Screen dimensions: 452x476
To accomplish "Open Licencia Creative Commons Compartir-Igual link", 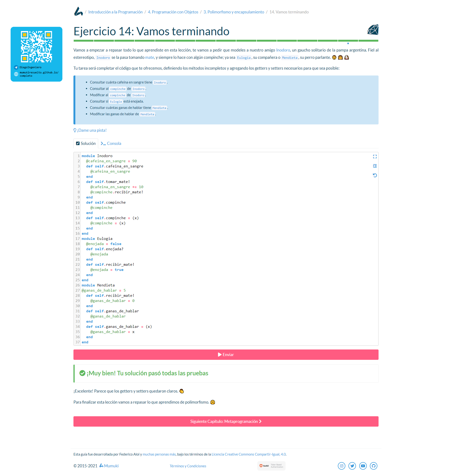I will (248, 454).
